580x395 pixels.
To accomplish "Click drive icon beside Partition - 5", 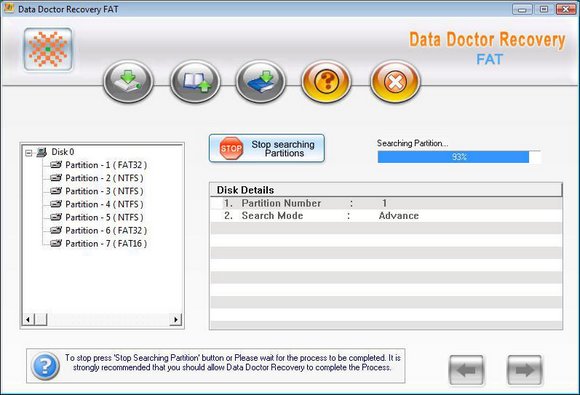I will click(x=56, y=217).
